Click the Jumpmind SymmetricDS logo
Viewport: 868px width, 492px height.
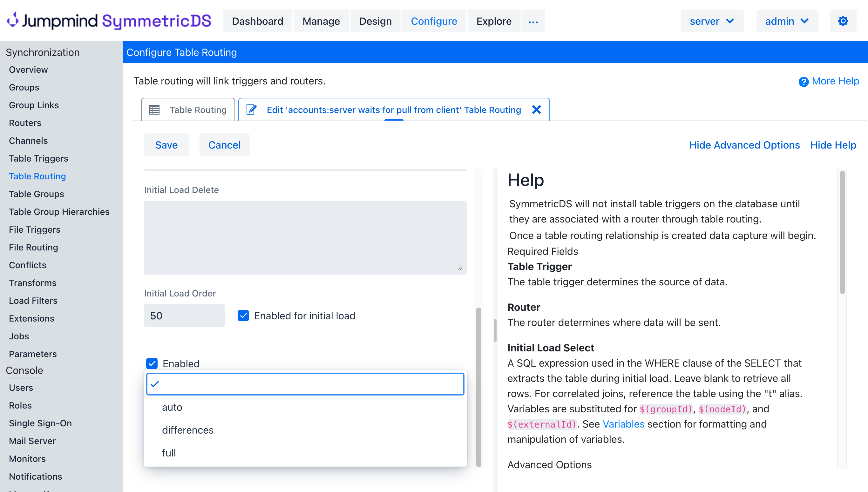pyautogui.click(x=109, y=21)
